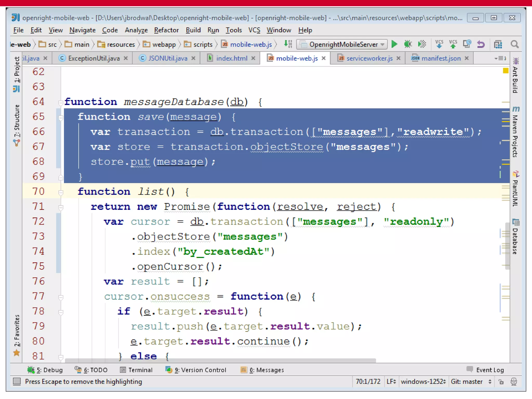Image resolution: width=532 pixels, height=399 pixels.
Task: Toggle read-only lock icon in status bar
Action: click(501, 382)
